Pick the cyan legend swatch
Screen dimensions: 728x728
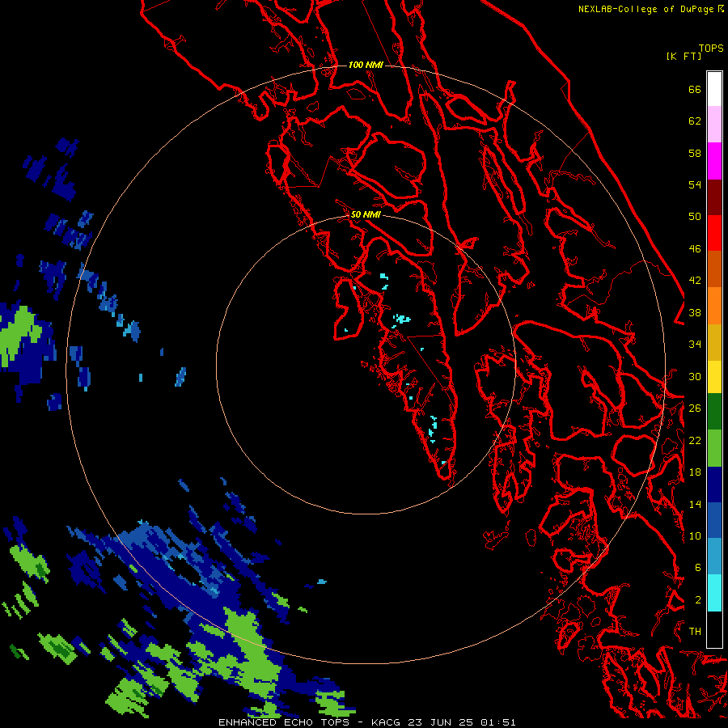714,593
